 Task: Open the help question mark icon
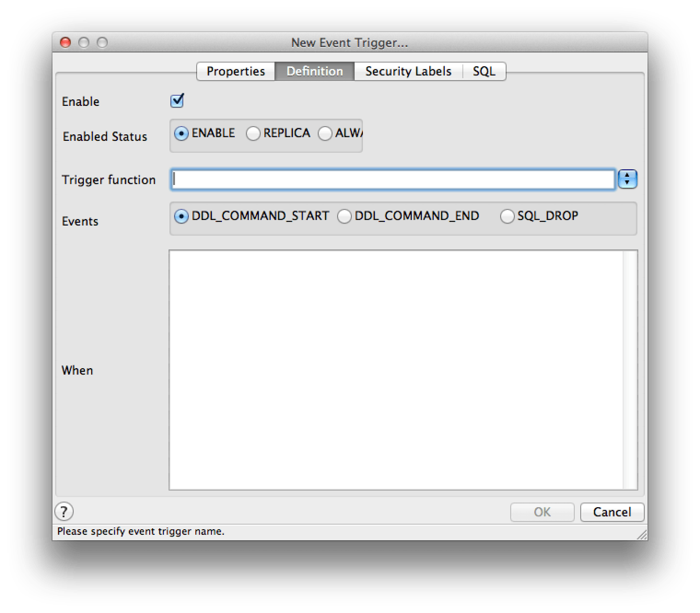[x=64, y=511]
